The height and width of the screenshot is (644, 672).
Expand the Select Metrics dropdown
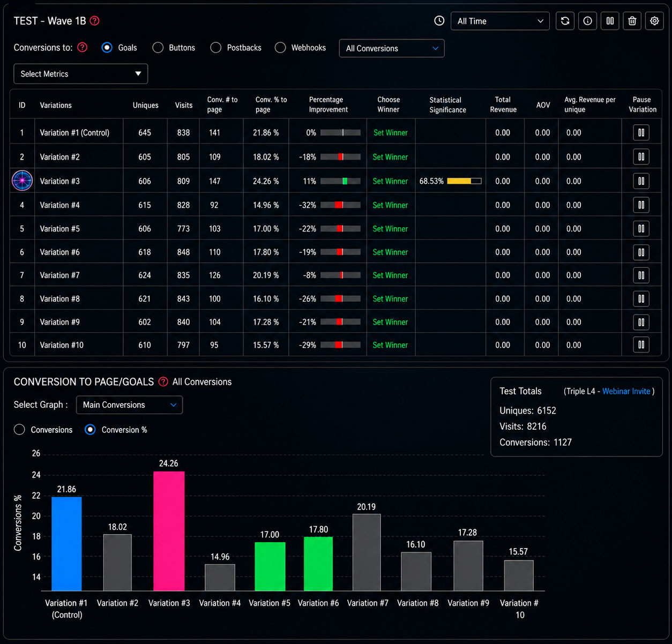80,74
